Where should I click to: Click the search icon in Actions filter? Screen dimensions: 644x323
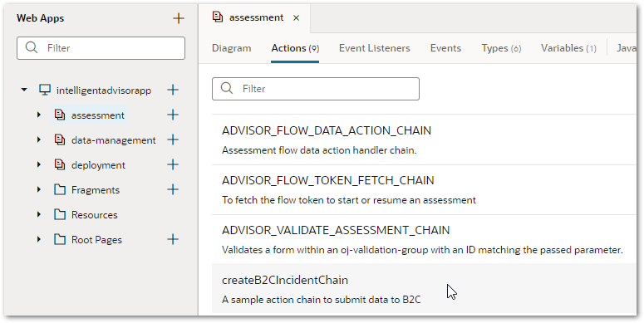[x=227, y=88]
